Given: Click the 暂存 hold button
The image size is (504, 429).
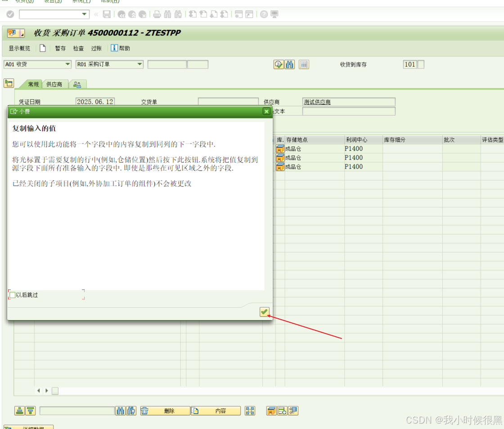Looking at the screenshot, I should [60, 48].
